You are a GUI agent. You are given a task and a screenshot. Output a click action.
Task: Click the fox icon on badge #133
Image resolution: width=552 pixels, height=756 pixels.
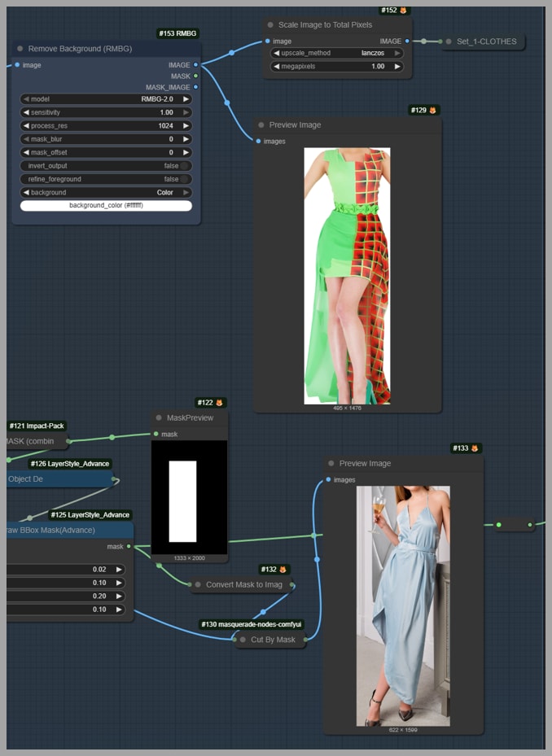(x=475, y=448)
